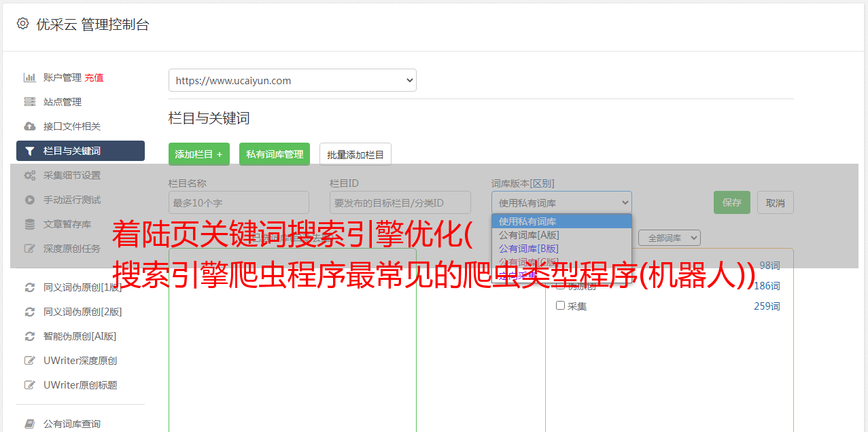Click the edit icon for 深度原创任务
Screen dimensions: 868x432
tap(30, 249)
